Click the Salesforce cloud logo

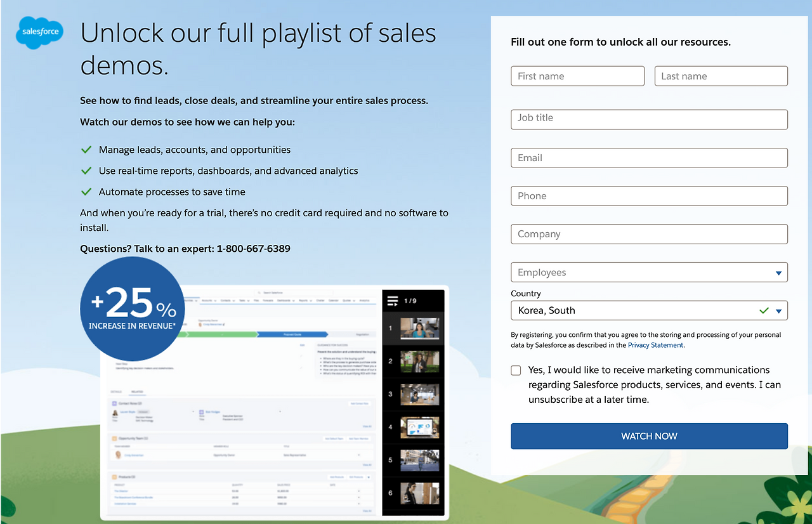click(x=40, y=31)
